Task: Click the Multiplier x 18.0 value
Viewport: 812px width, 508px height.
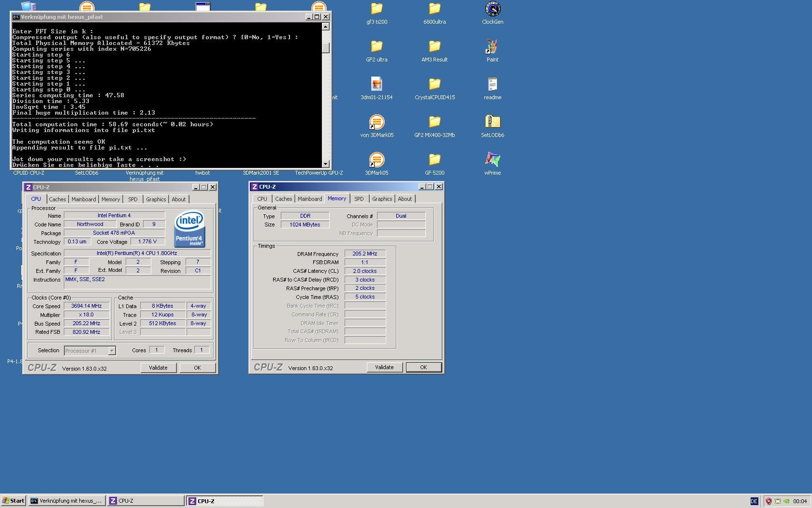Action: click(87, 314)
